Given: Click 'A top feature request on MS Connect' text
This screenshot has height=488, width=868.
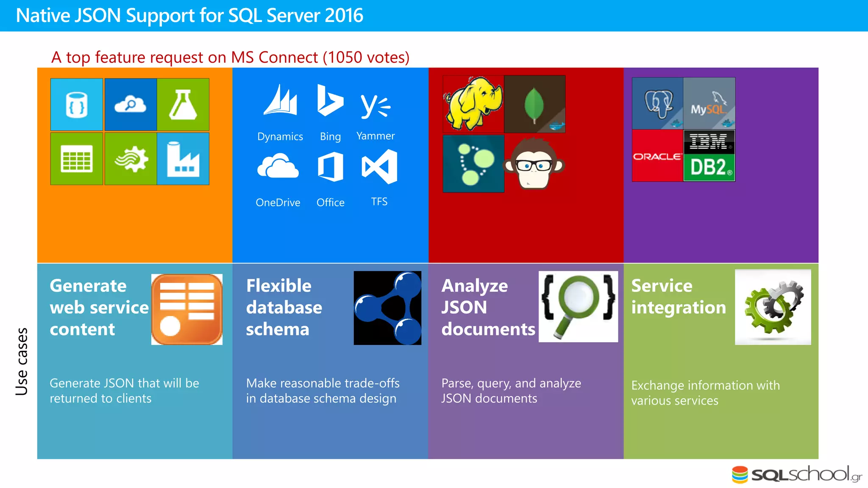Looking at the screenshot, I should 184,57.
